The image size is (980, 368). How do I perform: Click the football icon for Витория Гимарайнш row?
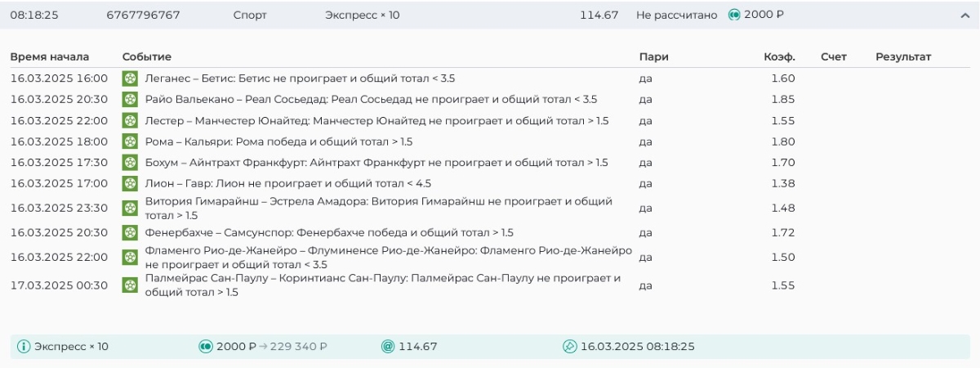click(129, 209)
